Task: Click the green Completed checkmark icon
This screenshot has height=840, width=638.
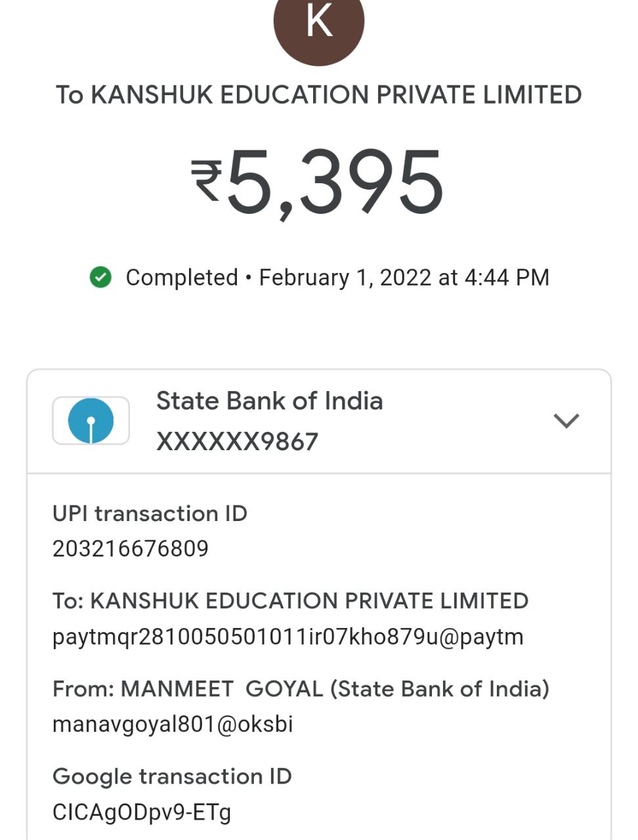Action: (100, 278)
